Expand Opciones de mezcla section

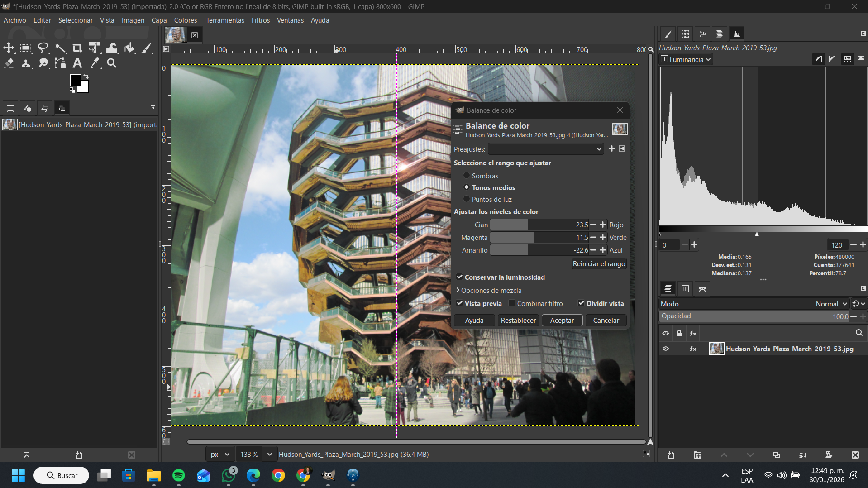489,290
